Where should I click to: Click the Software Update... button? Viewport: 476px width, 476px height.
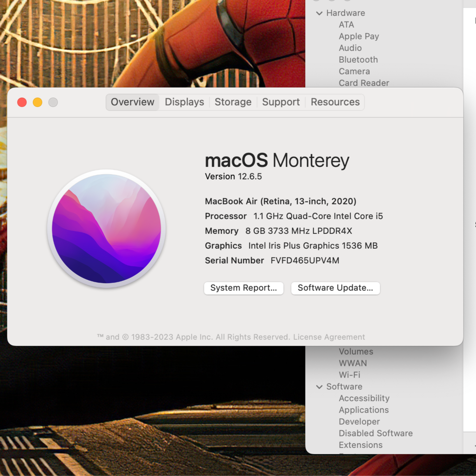coord(335,288)
